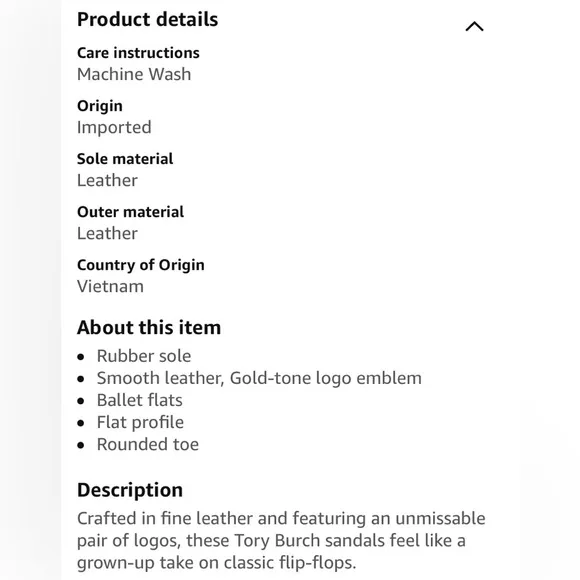The image size is (580, 580).
Task: Click the Flat profile bullet
Action: 140,422
